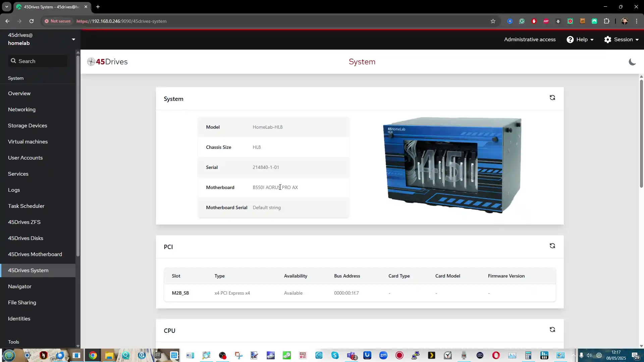
Task: Reload the page with browser refresh
Action: click(x=32, y=21)
